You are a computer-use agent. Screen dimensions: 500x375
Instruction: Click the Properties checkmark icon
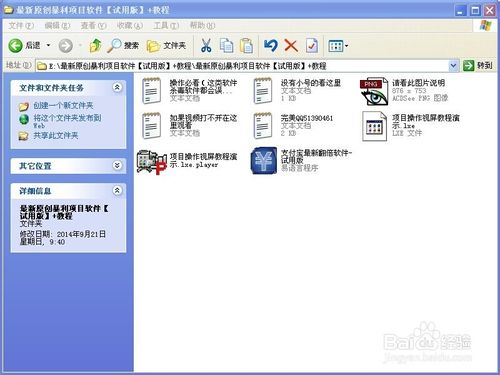click(x=311, y=46)
